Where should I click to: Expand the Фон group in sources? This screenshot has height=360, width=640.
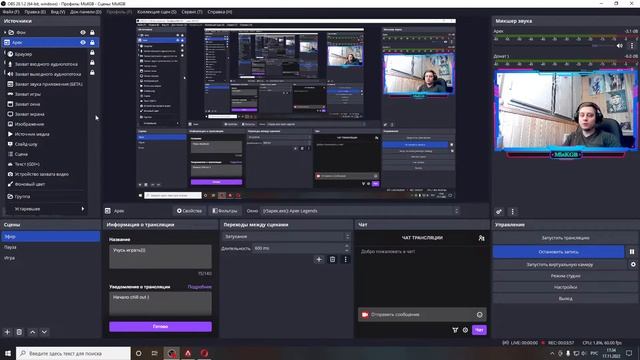tap(5, 32)
